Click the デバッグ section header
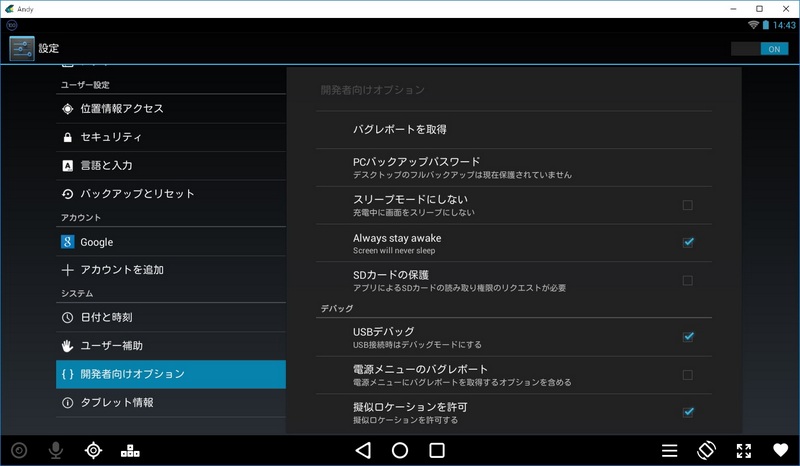 [337, 309]
